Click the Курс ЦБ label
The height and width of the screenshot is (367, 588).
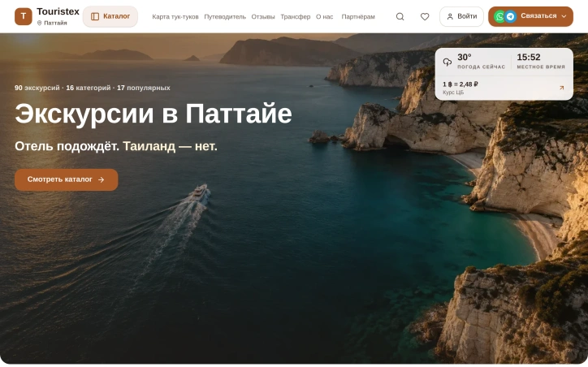453,93
